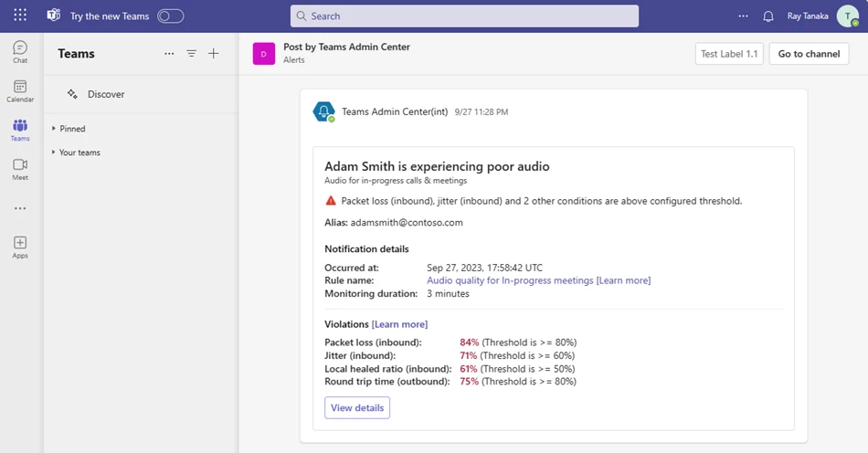This screenshot has height=453, width=868.
Task: Click the plus icon to add team
Action: tap(214, 54)
